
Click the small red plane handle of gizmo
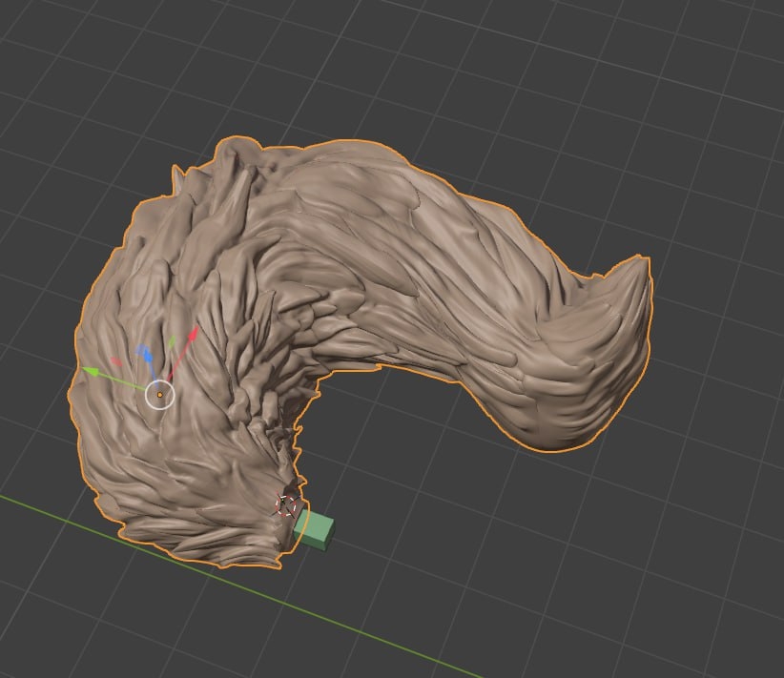pos(116,362)
